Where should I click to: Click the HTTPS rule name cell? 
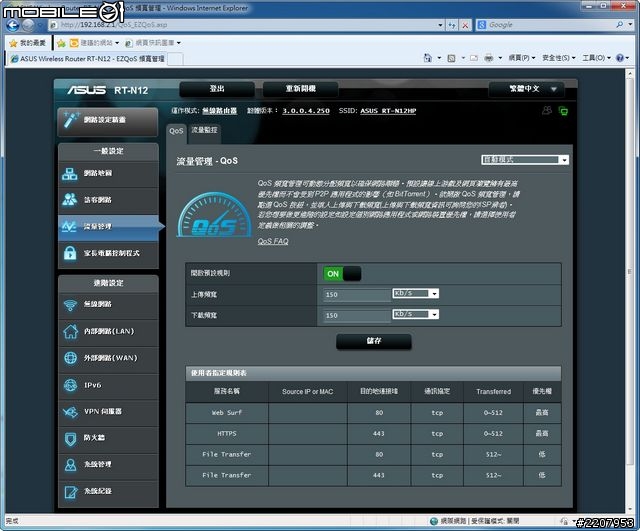coord(227,434)
